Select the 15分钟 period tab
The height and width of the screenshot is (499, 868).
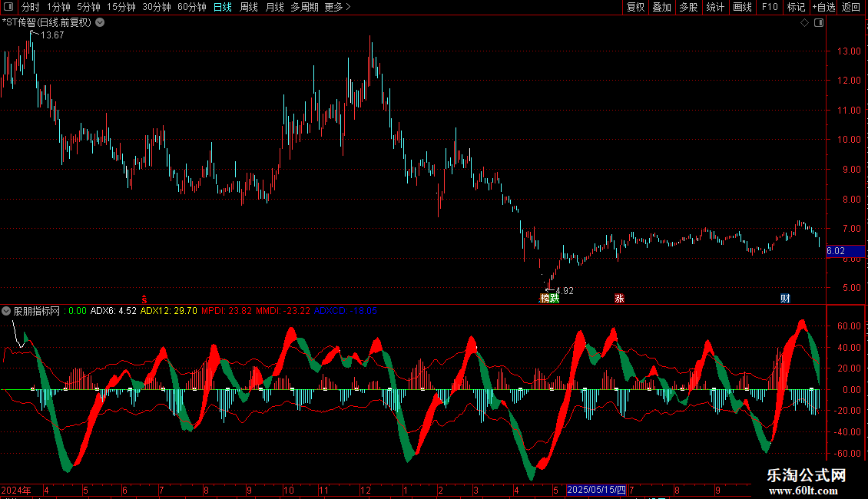121,7
